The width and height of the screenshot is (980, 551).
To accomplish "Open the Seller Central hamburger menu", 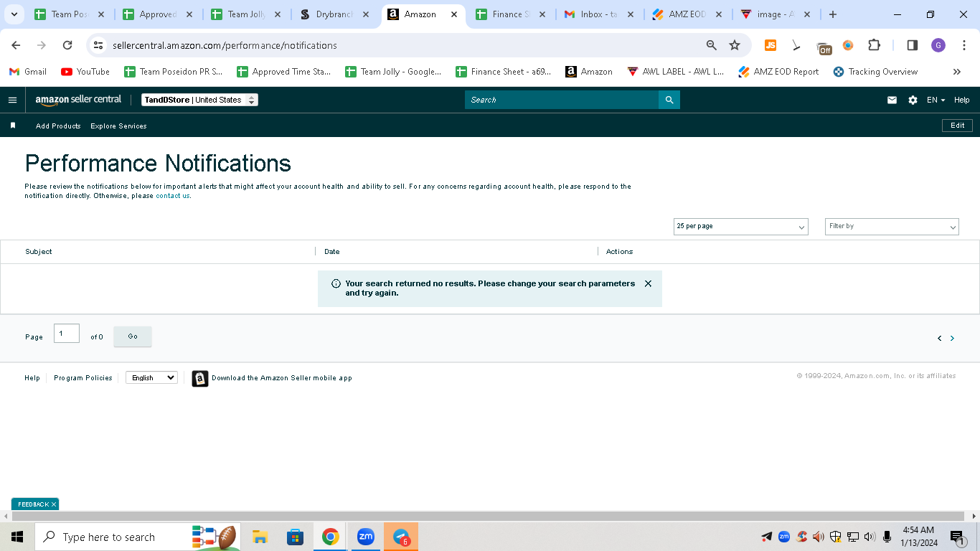I will 12,100.
